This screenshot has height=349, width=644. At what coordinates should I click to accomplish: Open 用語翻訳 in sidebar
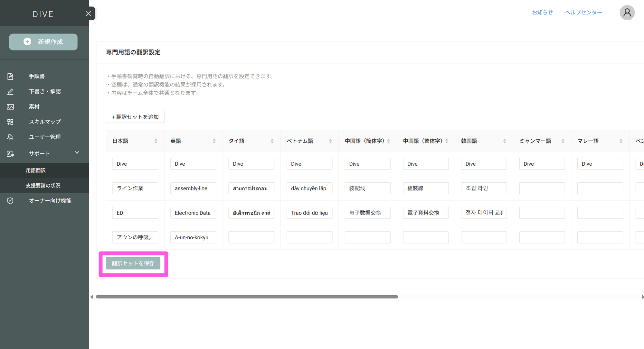tap(36, 170)
